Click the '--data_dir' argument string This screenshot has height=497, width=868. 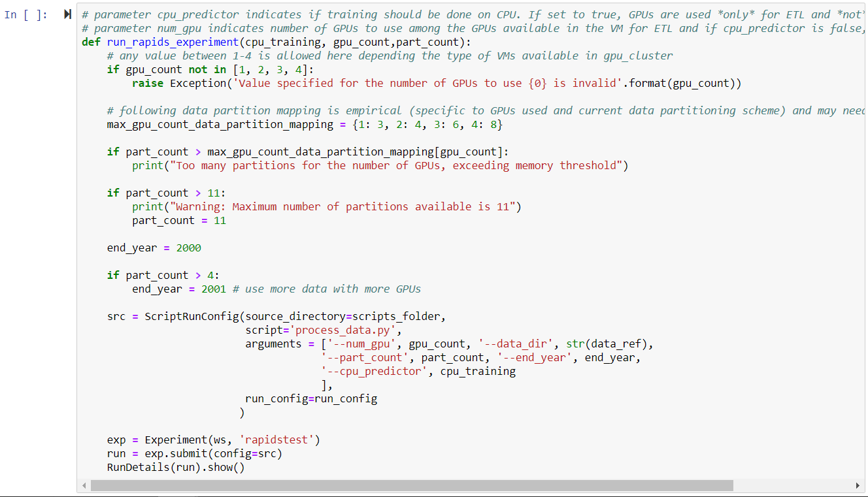tap(518, 344)
